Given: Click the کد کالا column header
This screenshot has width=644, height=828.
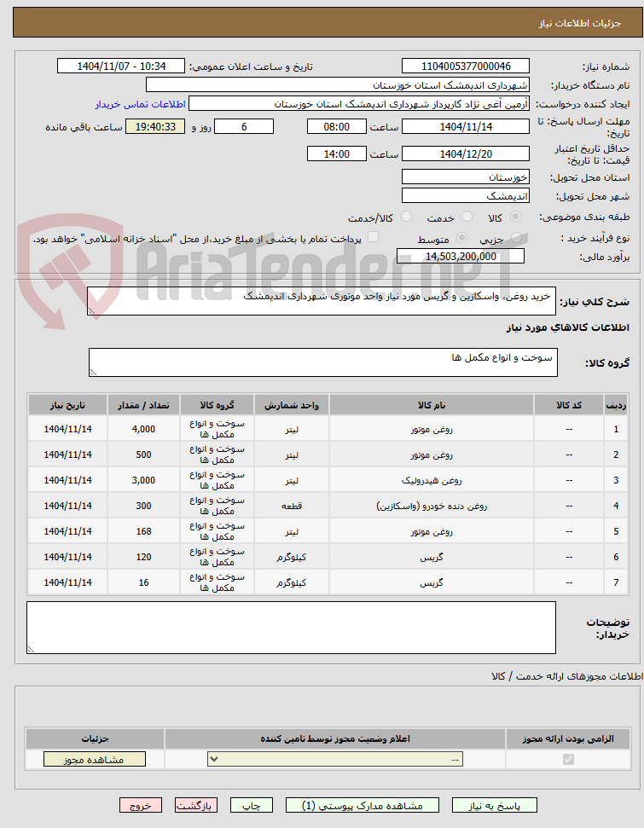Looking at the screenshot, I should (x=569, y=405).
